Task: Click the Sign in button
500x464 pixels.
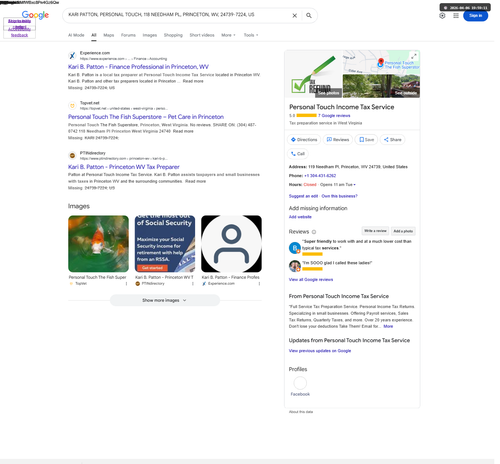Action: click(x=475, y=16)
